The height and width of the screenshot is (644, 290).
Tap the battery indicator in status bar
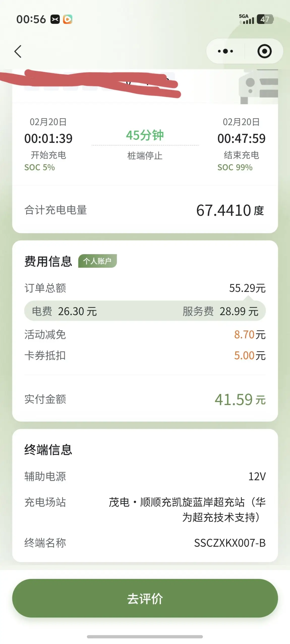pyautogui.click(x=265, y=19)
